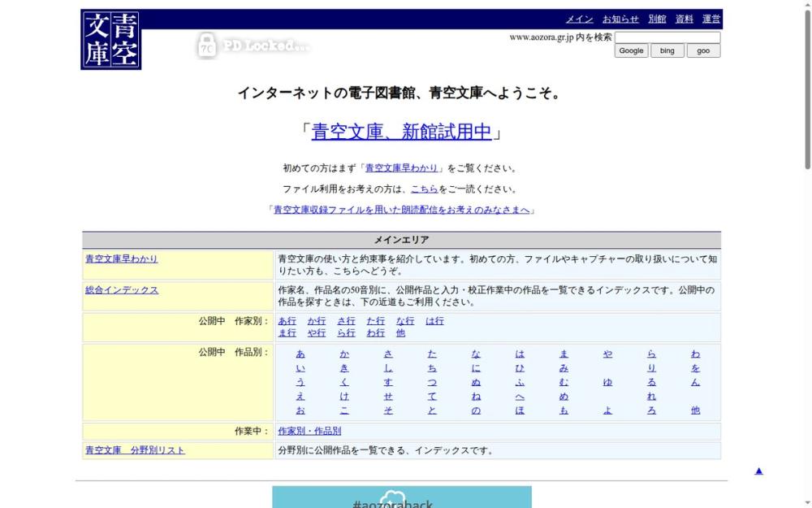Open works index for ゆ
The image size is (812, 508).
[607, 382]
